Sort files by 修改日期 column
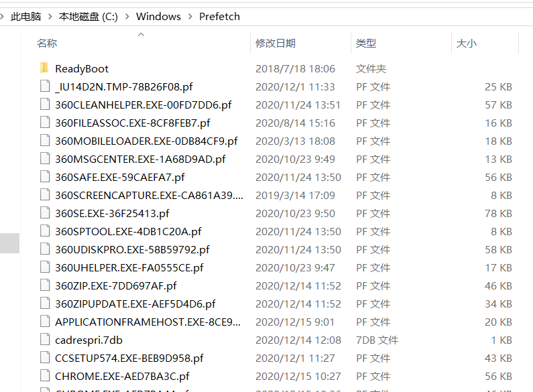 276,43
